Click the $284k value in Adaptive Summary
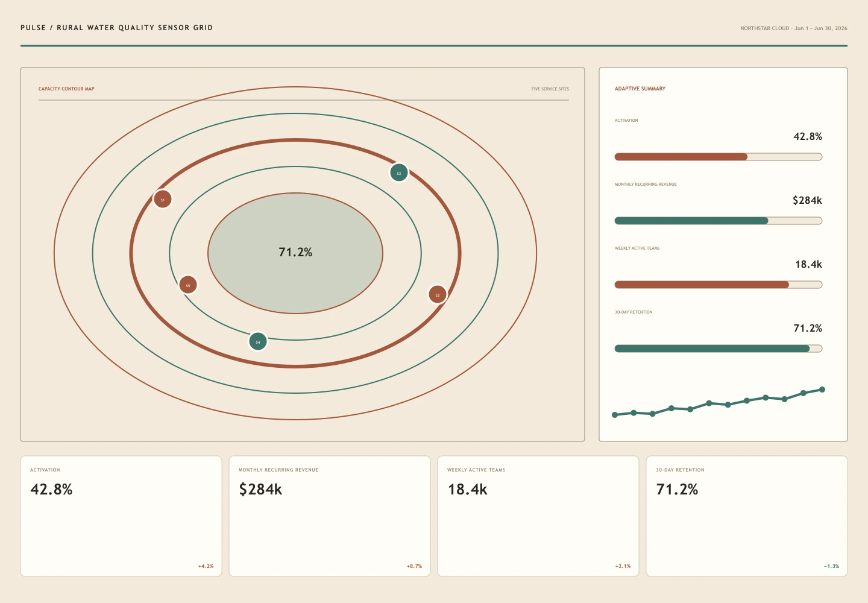Screen dimensions: 868x603 click(807, 201)
